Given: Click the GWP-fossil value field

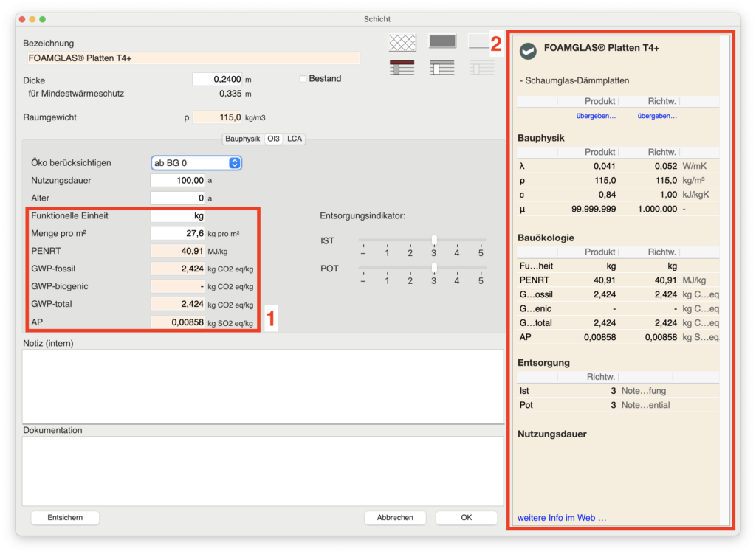Looking at the screenshot, I should pos(177,269).
